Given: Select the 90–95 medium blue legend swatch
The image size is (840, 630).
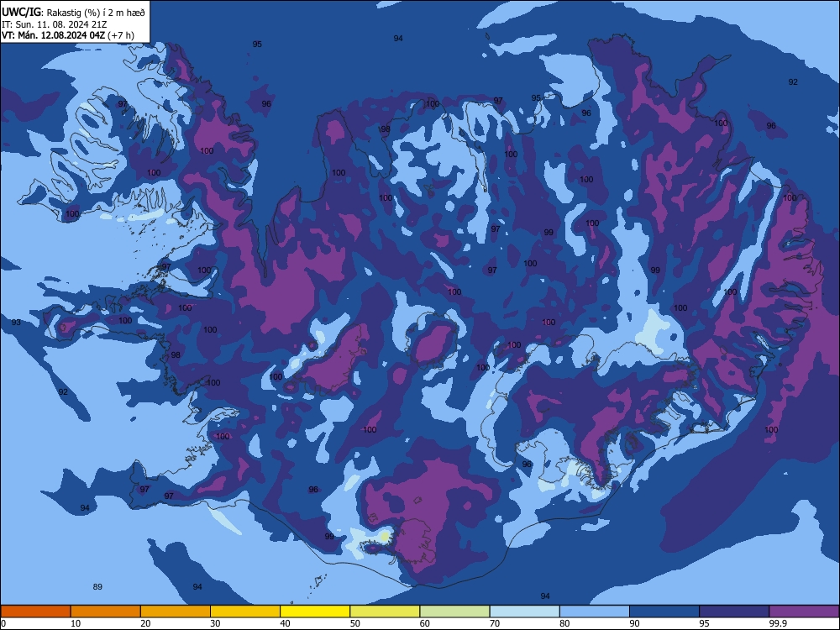Looking at the screenshot, I should point(664,612).
